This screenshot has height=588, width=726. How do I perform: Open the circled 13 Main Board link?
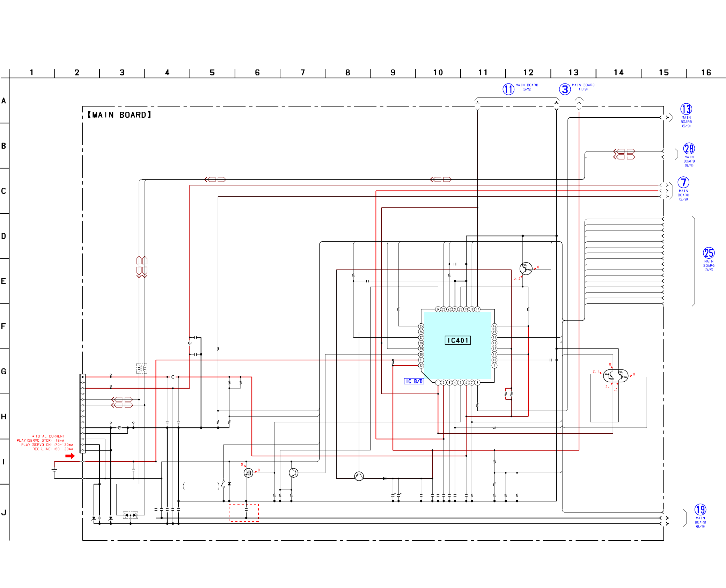tap(686, 109)
